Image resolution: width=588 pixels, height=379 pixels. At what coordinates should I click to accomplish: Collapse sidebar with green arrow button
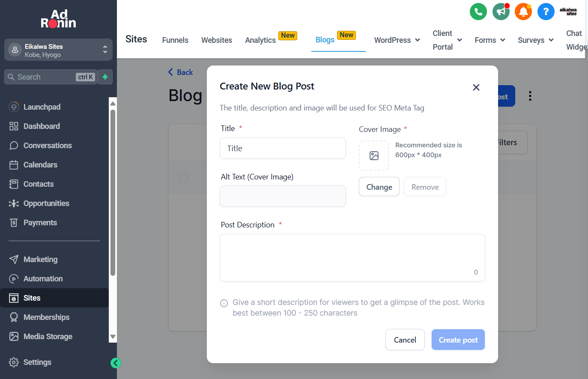point(116,363)
